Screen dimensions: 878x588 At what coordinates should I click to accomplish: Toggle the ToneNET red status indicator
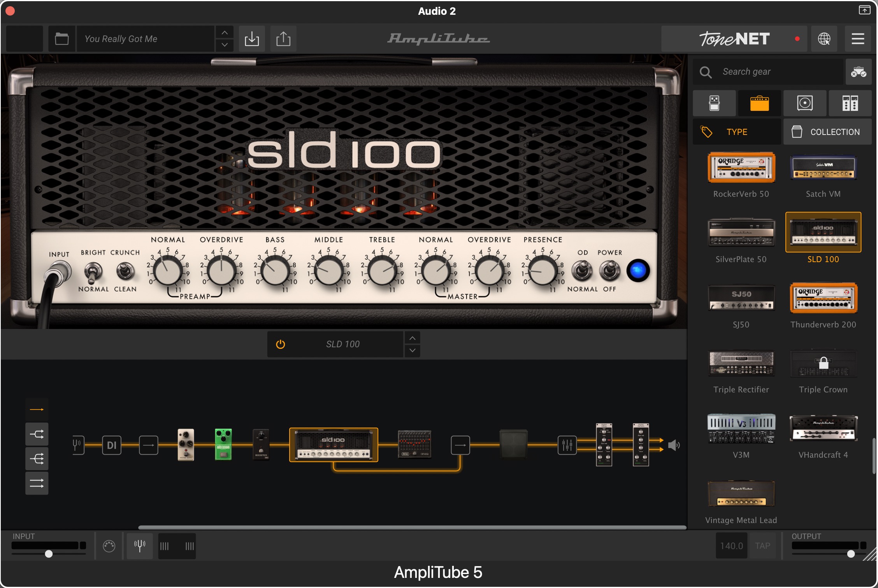point(797,39)
